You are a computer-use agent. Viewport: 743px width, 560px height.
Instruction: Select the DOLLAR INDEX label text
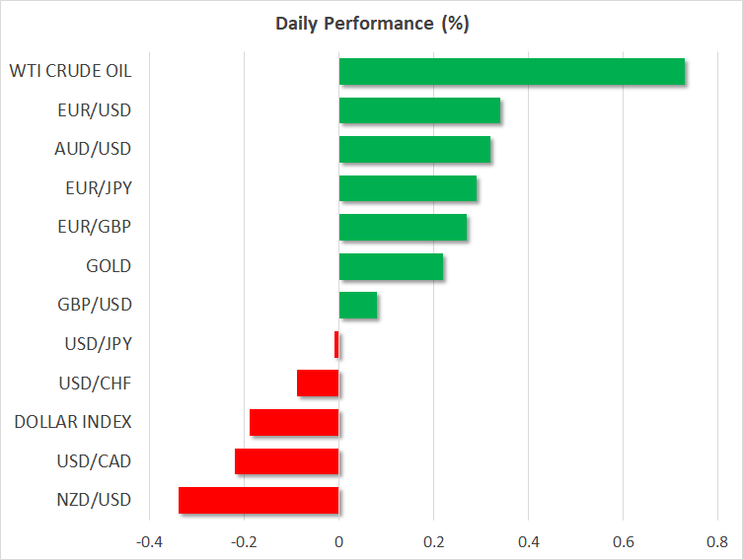tap(73, 422)
